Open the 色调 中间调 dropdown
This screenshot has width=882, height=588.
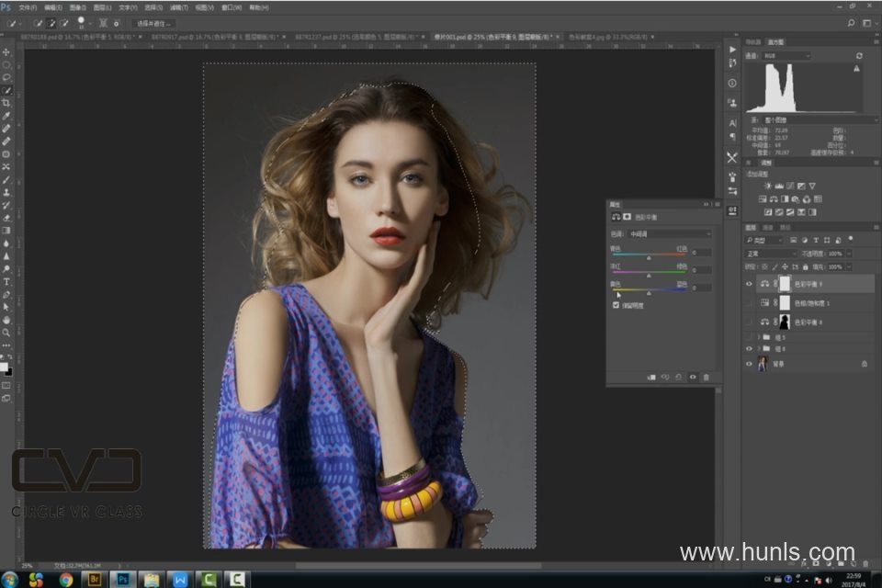pyautogui.click(x=671, y=234)
